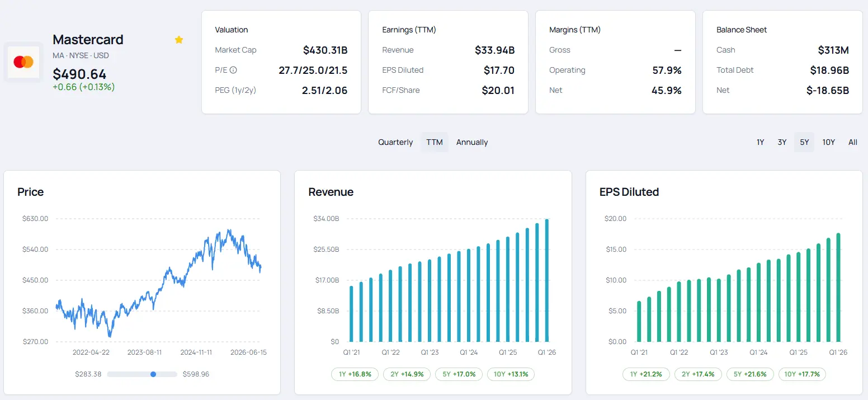Click the Mastercard company name heading
Screen dimensions: 868x400
pyautogui.click(x=88, y=40)
